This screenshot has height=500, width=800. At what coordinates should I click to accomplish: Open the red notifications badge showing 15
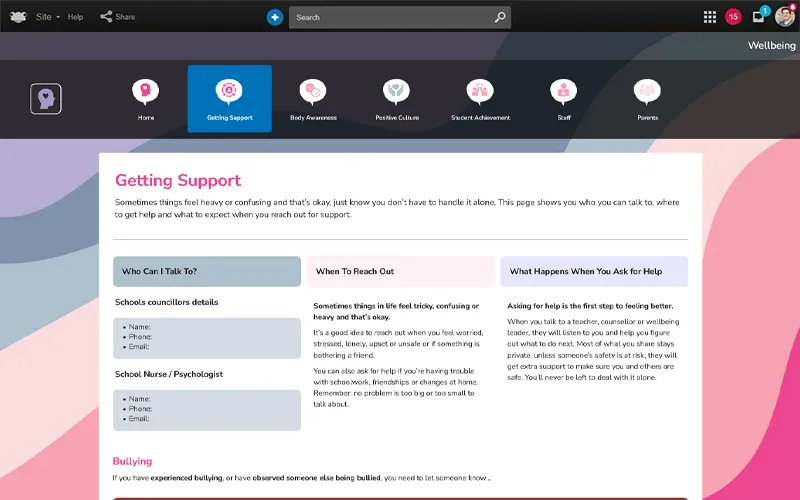coord(733,17)
